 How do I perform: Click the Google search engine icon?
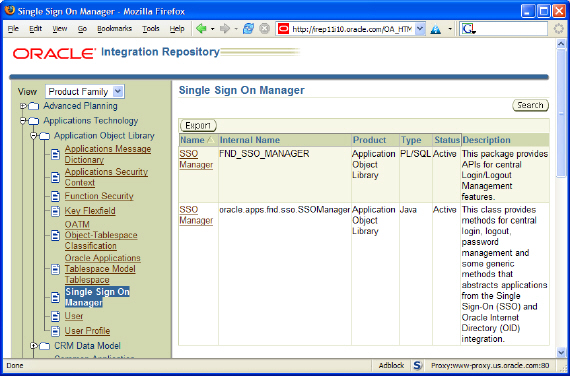click(x=468, y=29)
